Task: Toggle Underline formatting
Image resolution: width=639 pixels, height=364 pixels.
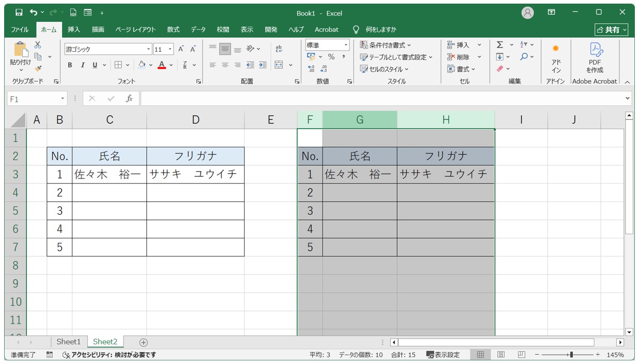Action: coord(95,65)
